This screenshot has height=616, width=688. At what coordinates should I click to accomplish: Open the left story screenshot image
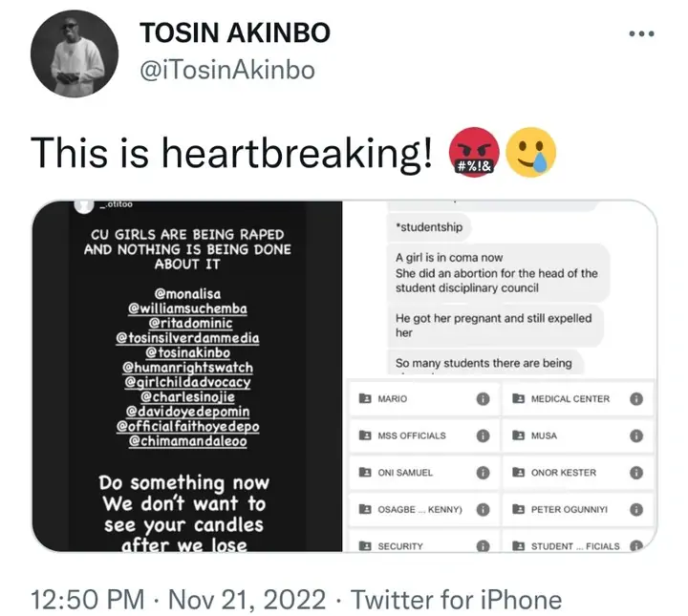pos(186,376)
